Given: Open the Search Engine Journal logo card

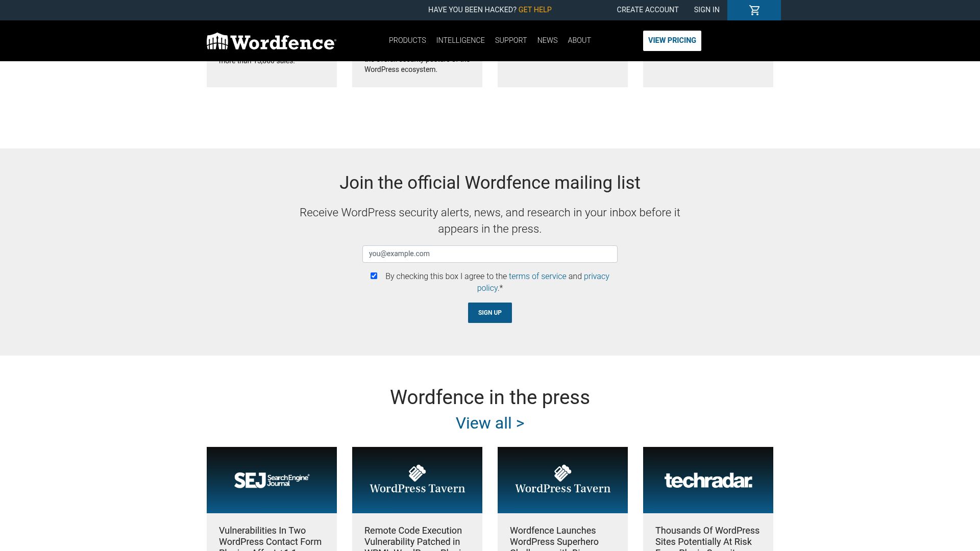Looking at the screenshot, I should tap(272, 480).
